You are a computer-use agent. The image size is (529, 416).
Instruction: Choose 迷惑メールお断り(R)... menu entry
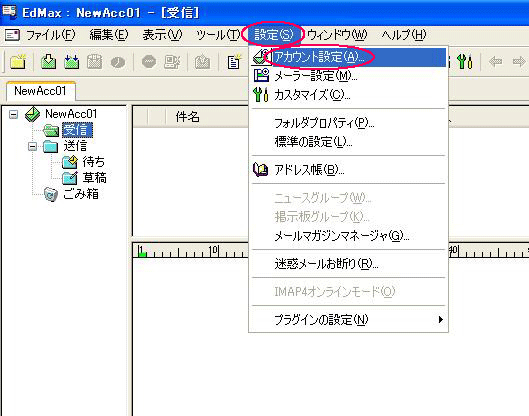pyautogui.click(x=349, y=264)
